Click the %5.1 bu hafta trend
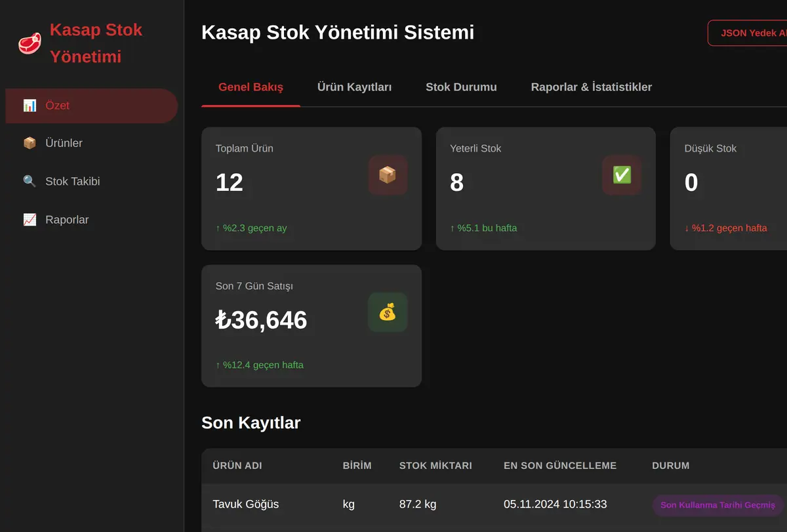Screen dimensions: 787x532 (483, 228)
